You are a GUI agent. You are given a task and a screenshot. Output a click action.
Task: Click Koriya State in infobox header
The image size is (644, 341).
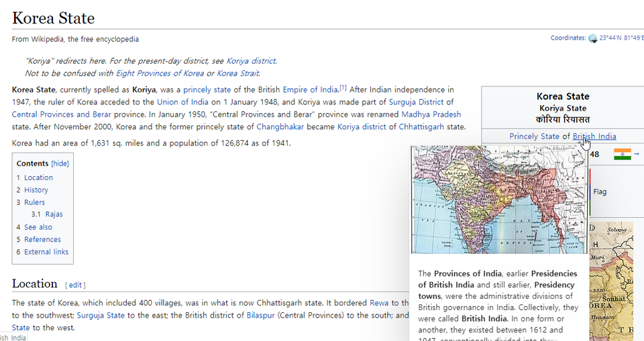click(563, 108)
